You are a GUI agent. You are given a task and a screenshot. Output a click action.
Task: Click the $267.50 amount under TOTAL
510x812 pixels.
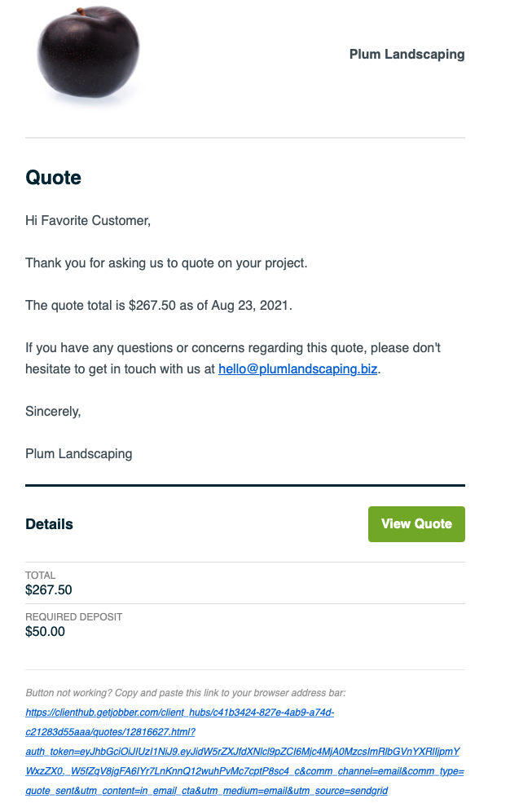pyautogui.click(x=49, y=589)
